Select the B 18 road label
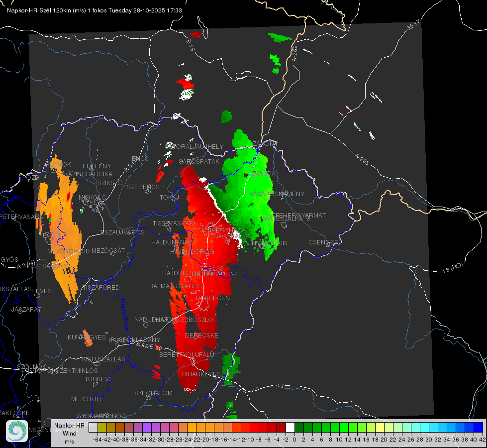Image resolution: width=487 pixels, height=448 pixels. pos(191,45)
